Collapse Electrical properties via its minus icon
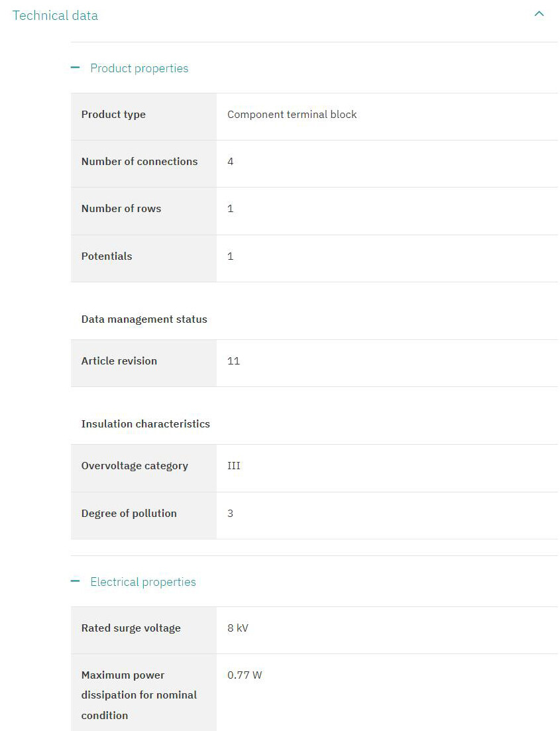Viewport: 560px width, 731px height. click(76, 581)
